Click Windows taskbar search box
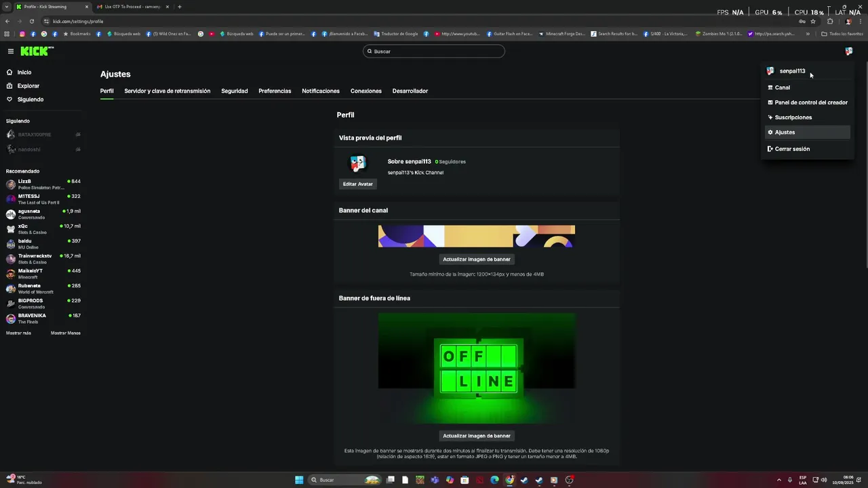This screenshot has height=488, width=868. pyautogui.click(x=344, y=480)
